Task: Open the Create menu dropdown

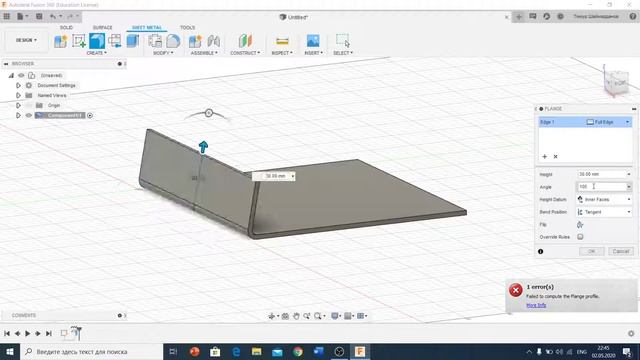Action: pos(96,53)
